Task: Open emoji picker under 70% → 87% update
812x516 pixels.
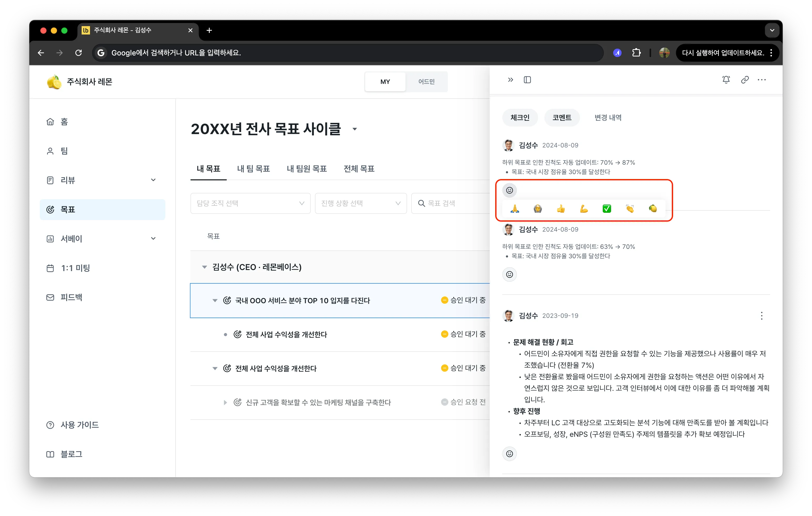Action: point(510,190)
